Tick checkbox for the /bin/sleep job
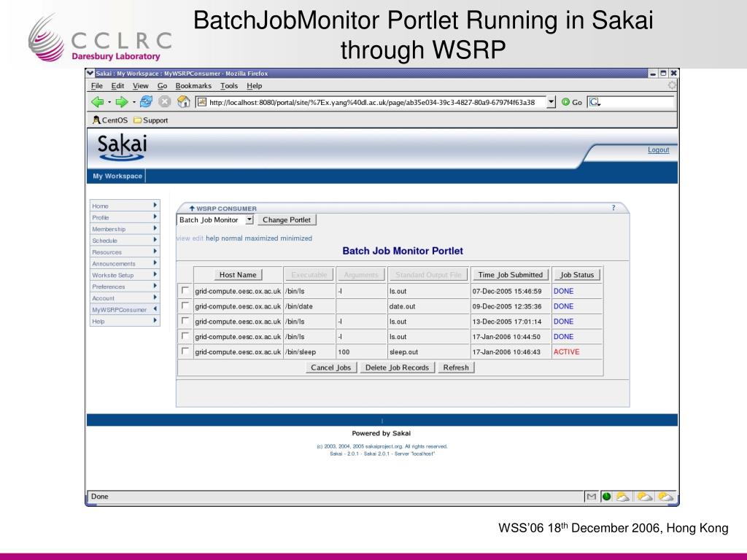 185,351
